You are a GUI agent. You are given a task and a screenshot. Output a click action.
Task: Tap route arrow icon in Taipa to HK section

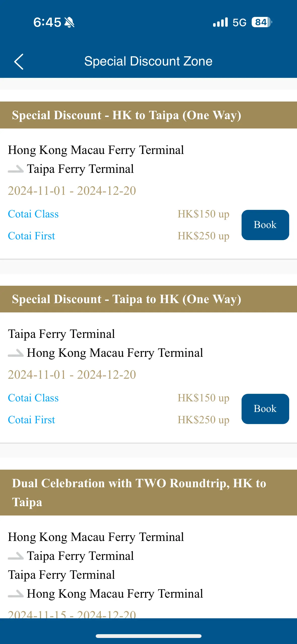[x=16, y=352]
